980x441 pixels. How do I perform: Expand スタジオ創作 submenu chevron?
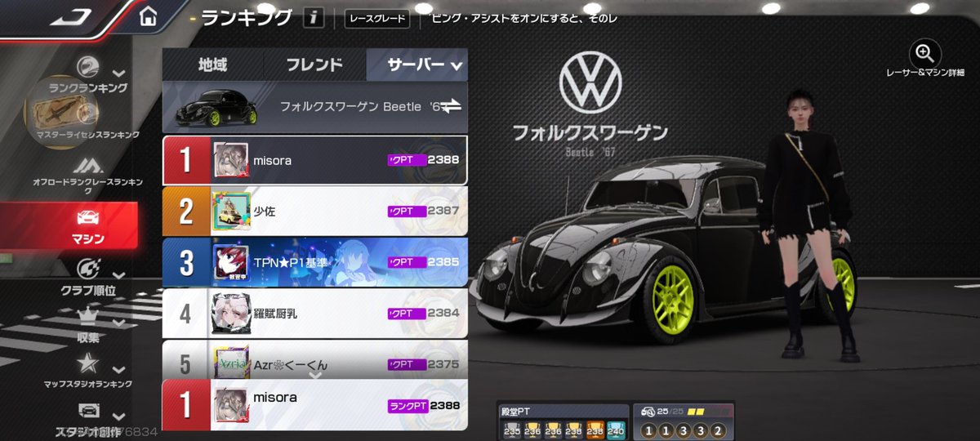[119, 416]
